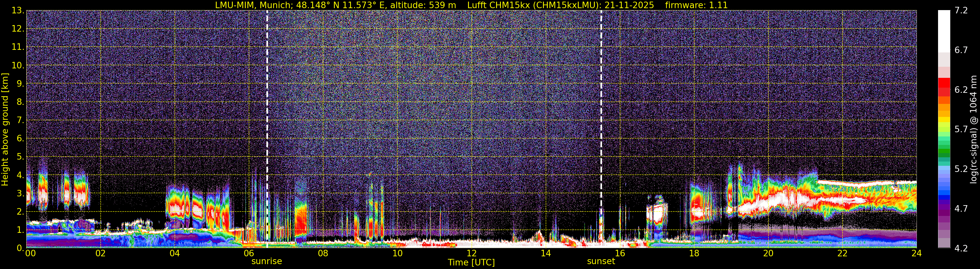980x269 pixels.
Task: Click the date "21-11-2025" in the title
Action: 629,5
